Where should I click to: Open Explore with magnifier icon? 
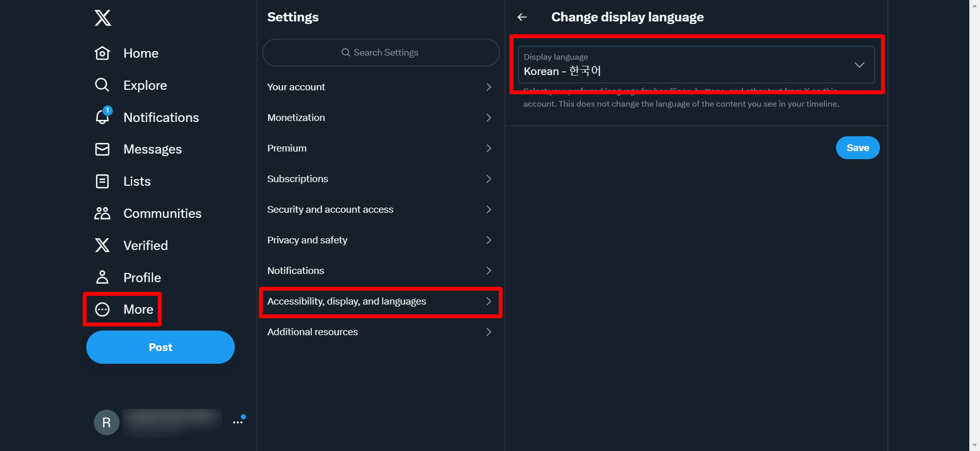pos(102,85)
